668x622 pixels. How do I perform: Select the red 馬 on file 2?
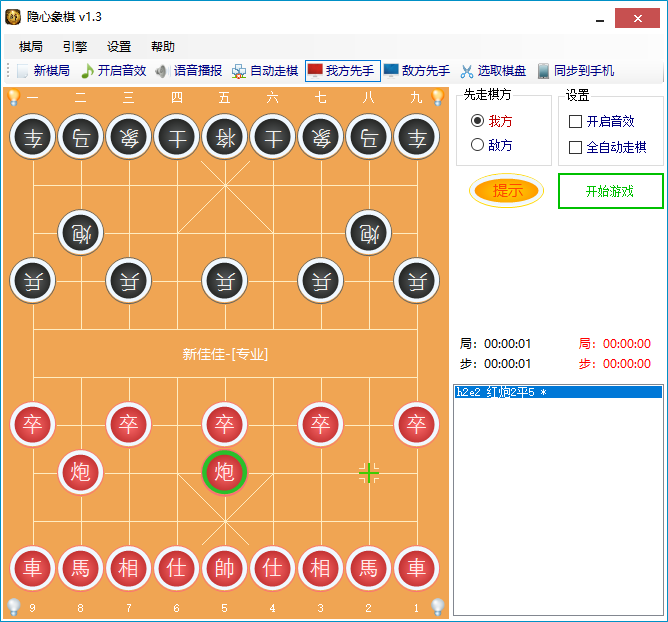pyautogui.click(x=369, y=568)
